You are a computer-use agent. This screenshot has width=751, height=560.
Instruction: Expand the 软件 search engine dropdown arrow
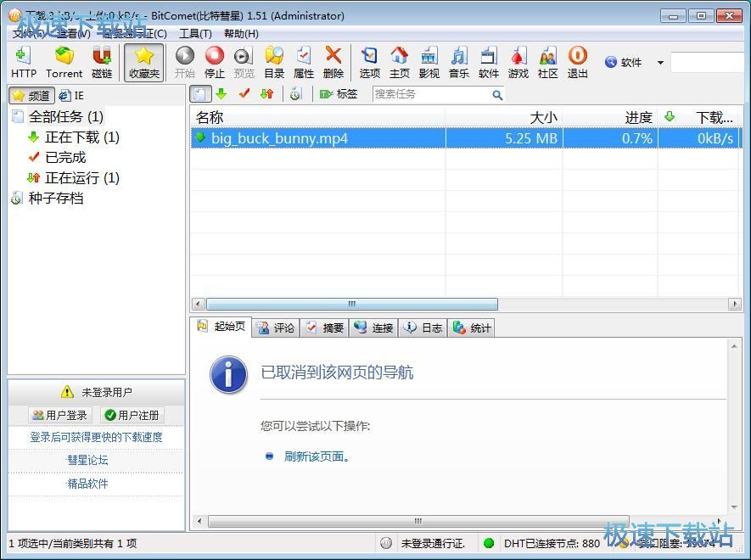[660, 63]
